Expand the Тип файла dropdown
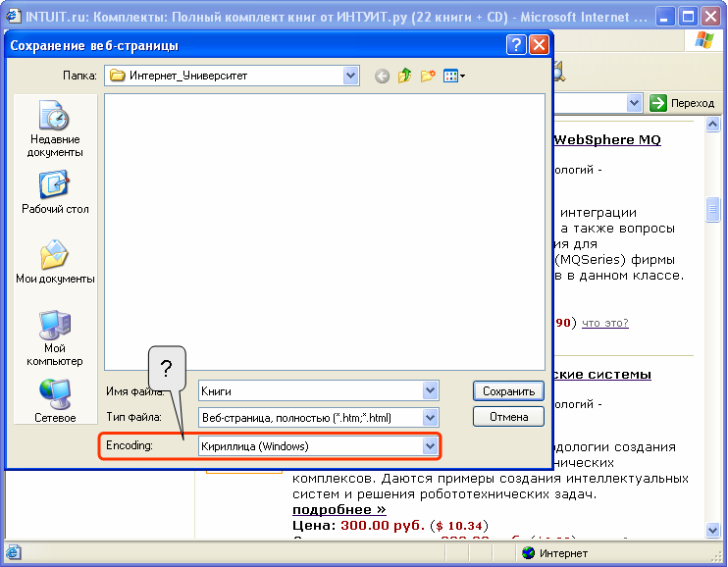The height and width of the screenshot is (567, 728). 431,418
